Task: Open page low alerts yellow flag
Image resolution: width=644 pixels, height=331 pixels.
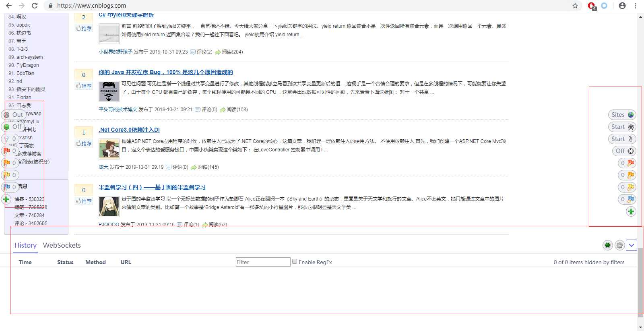Action: point(10,175)
